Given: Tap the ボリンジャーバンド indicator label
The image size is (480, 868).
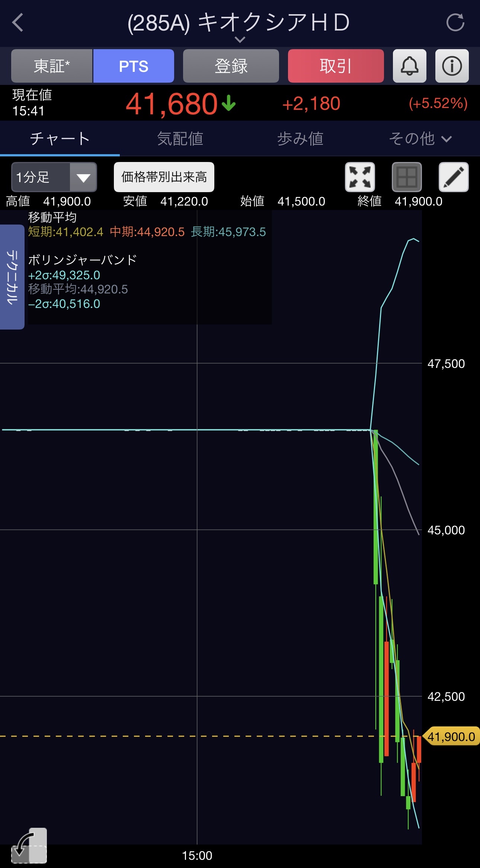Looking at the screenshot, I should (83, 260).
